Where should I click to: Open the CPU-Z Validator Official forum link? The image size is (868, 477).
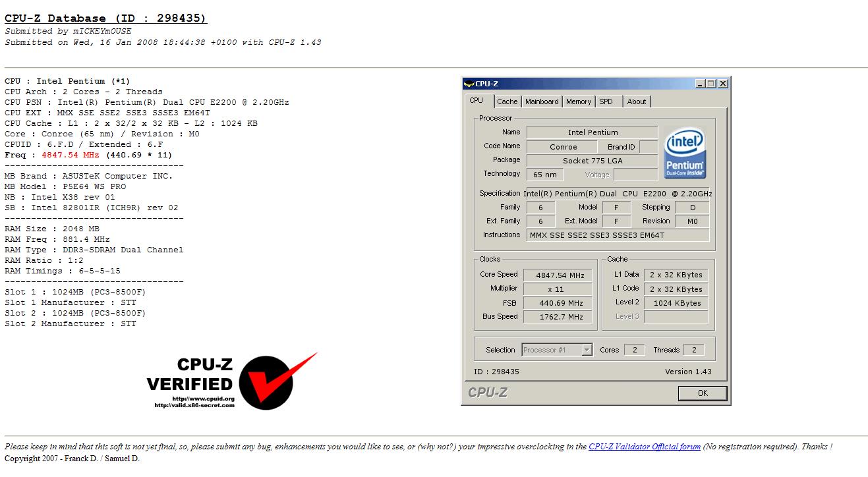645,447
